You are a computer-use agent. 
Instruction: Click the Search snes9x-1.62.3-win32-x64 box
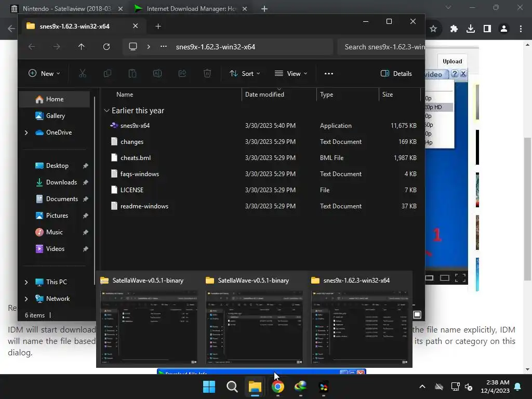coord(381,47)
